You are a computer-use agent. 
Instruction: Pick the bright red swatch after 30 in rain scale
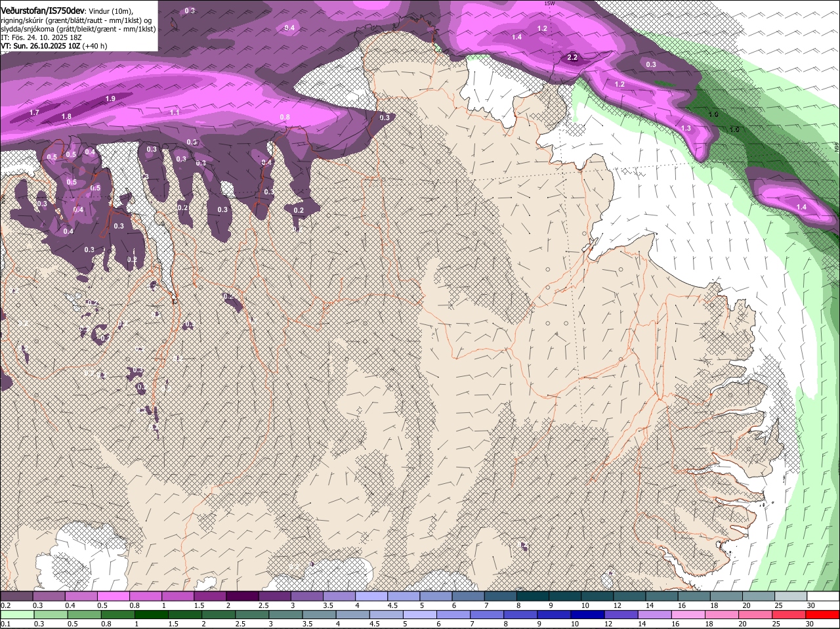pos(823,615)
